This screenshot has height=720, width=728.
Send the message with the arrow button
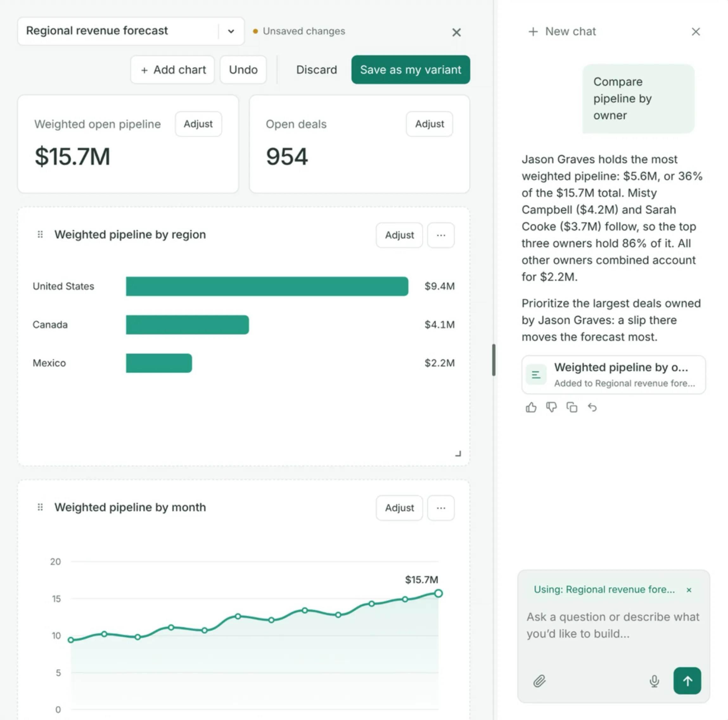687,680
